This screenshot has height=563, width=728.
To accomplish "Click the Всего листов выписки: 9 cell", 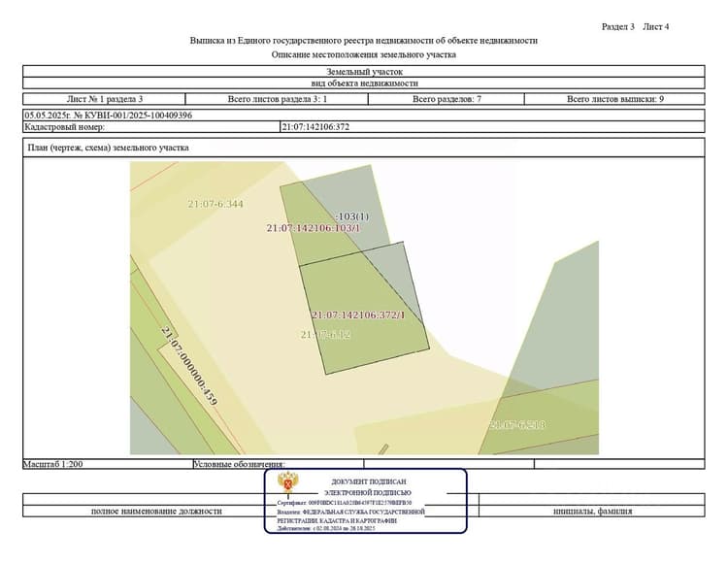I will (614, 99).
